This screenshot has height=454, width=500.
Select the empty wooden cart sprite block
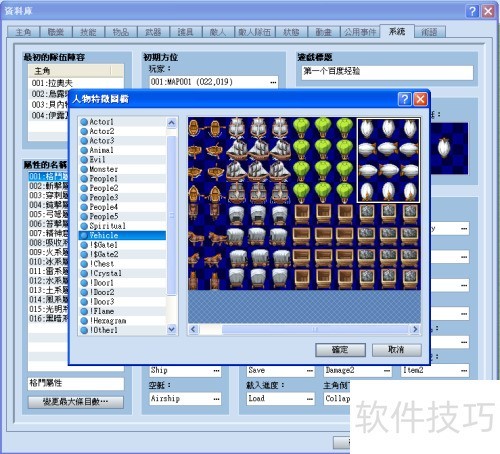[x=323, y=247]
